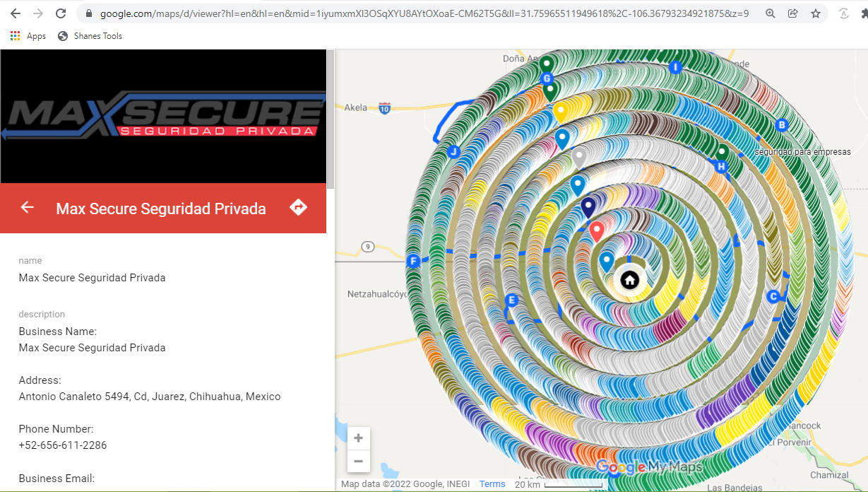
Task: Open directions to Max Secure Seguridad Privada
Action: click(x=298, y=207)
